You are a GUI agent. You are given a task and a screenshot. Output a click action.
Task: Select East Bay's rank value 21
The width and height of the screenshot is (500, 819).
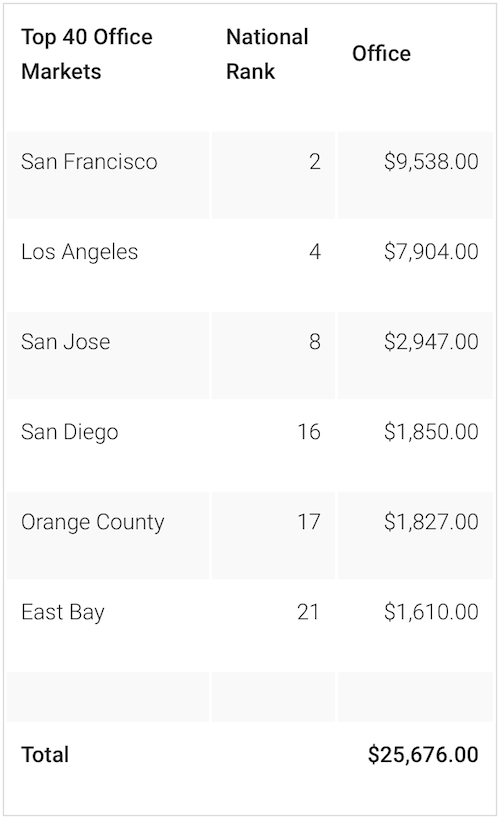pyautogui.click(x=308, y=612)
